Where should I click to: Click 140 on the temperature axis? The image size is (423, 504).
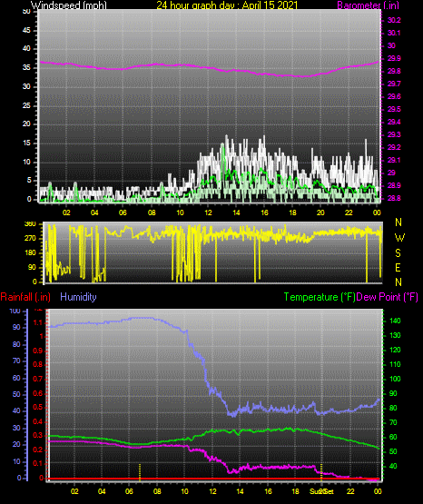(x=396, y=321)
